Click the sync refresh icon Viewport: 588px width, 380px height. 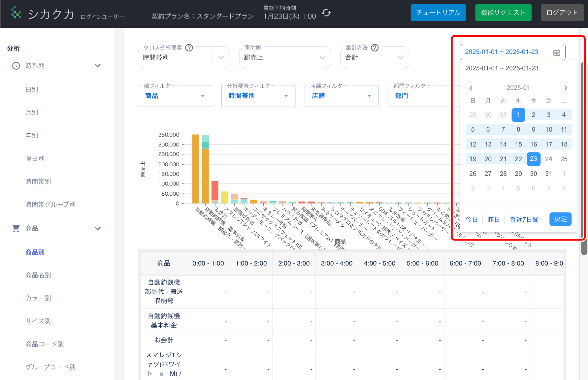pyautogui.click(x=326, y=13)
